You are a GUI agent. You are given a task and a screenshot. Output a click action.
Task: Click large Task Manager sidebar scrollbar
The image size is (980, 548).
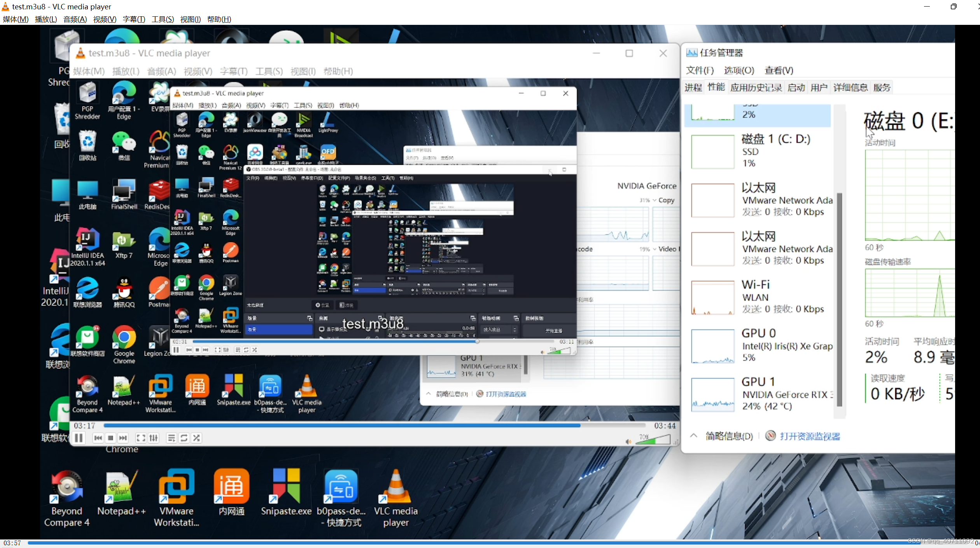(839, 299)
